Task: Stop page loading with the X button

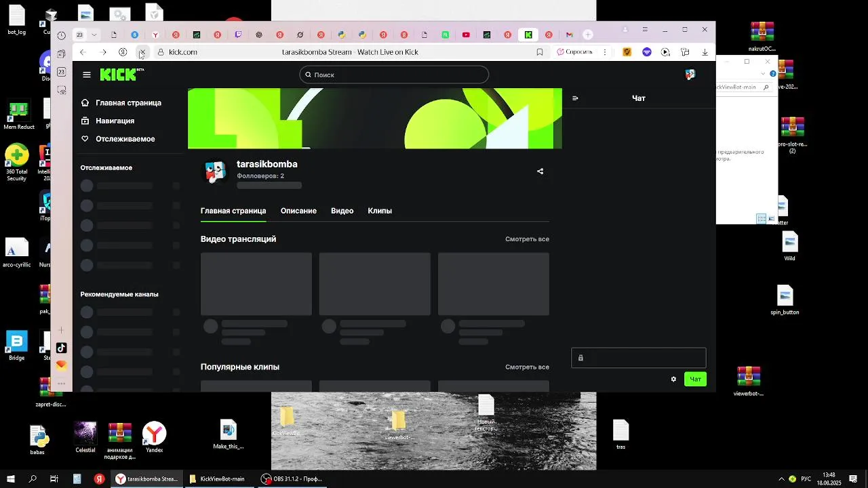Action: click(x=142, y=52)
